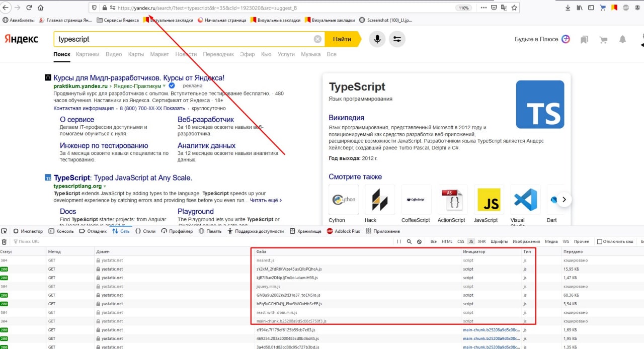The width and height of the screenshot is (644, 349).
Task: Open the Веб-разработчик sitelink
Action: (206, 120)
